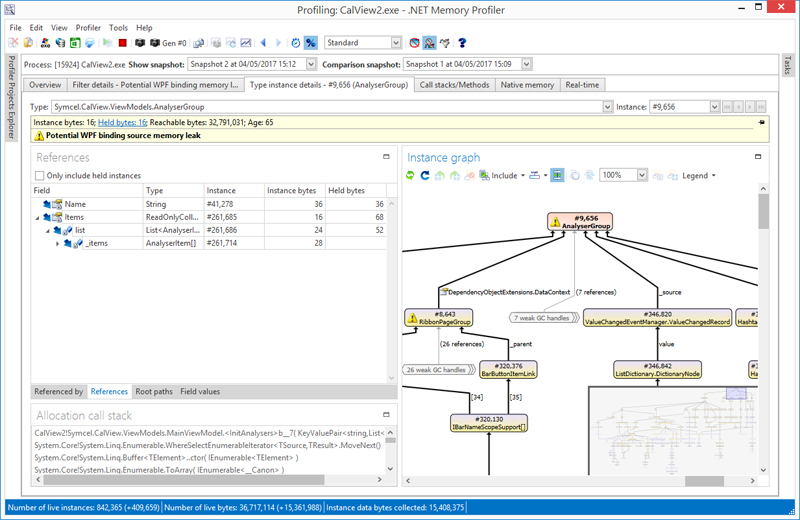
Task: Select the Root paths sub-tab
Action: coord(154,391)
